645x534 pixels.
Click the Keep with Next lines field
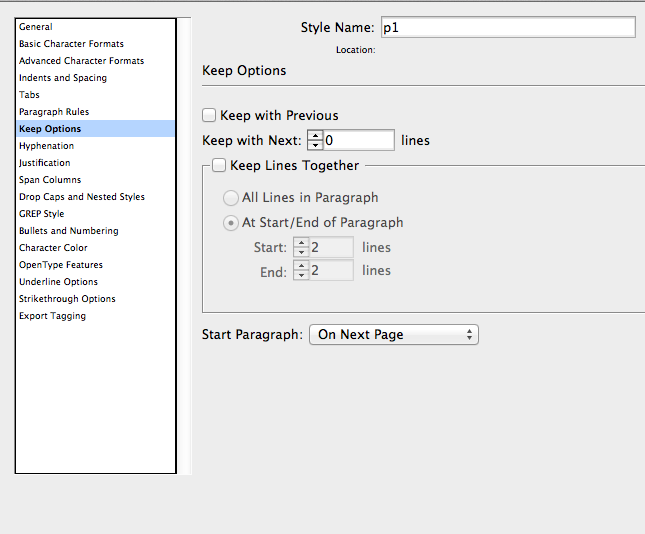358,141
